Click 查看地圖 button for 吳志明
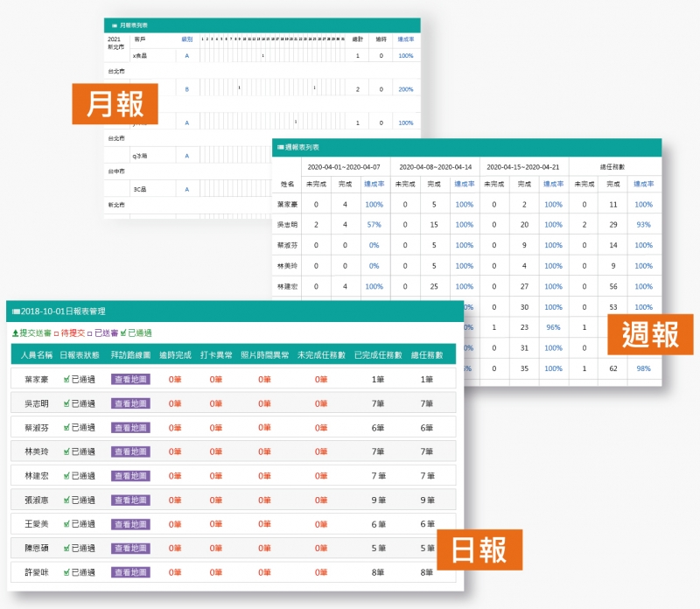Screen dimensions: 700x609 pos(130,403)
